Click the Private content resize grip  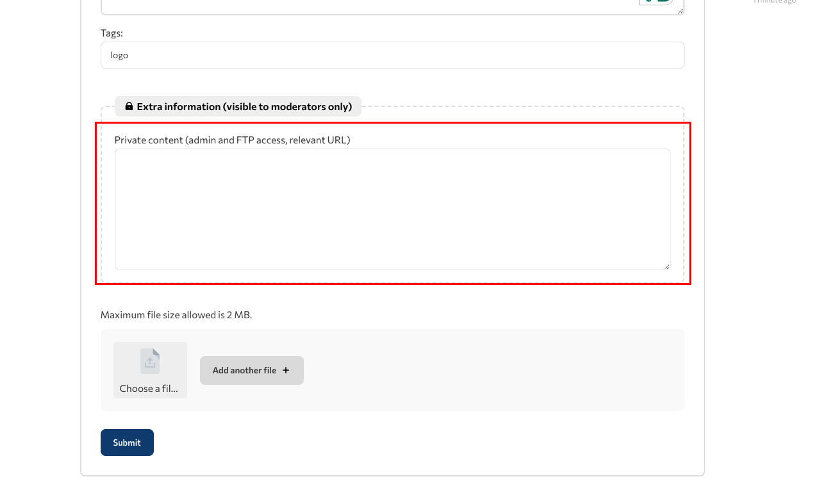coord(667,266)
